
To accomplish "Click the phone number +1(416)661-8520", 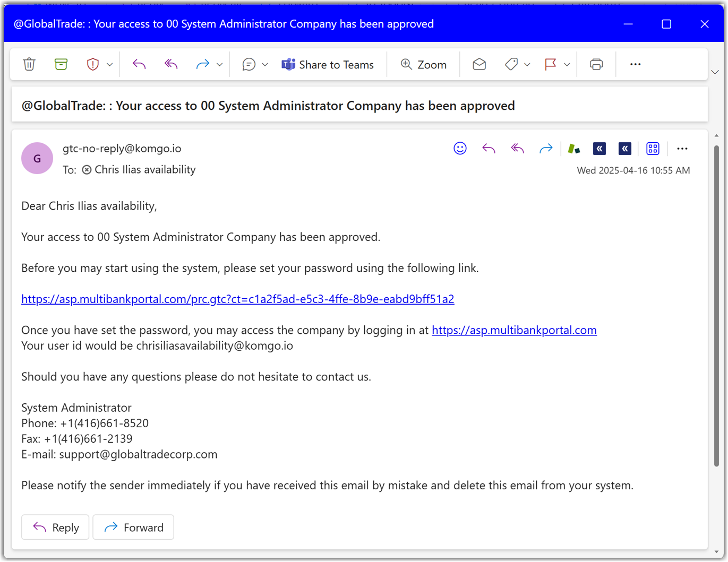I will (104, 423).
